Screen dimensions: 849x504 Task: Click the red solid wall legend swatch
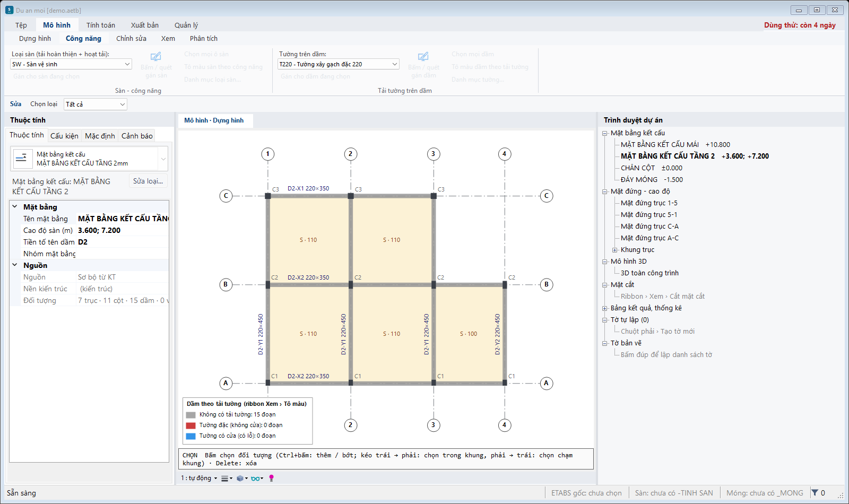coord(191,425)
